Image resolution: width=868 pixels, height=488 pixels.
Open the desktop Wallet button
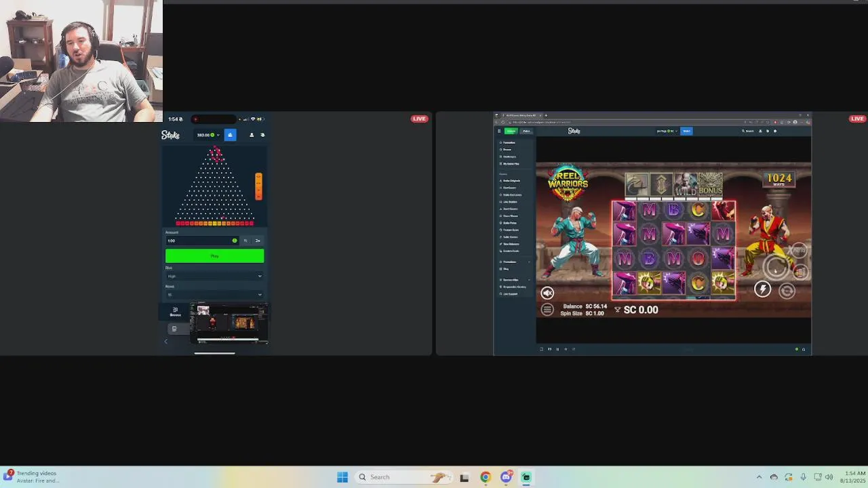(x=686, y=131)
